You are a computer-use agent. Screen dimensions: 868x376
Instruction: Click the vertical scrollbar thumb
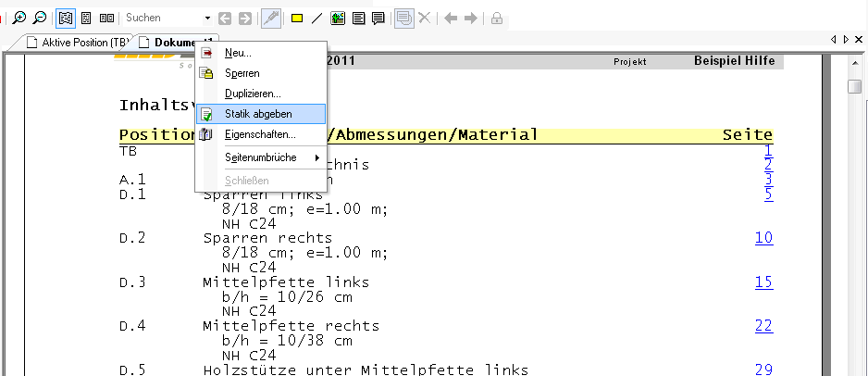pos(855,87)
